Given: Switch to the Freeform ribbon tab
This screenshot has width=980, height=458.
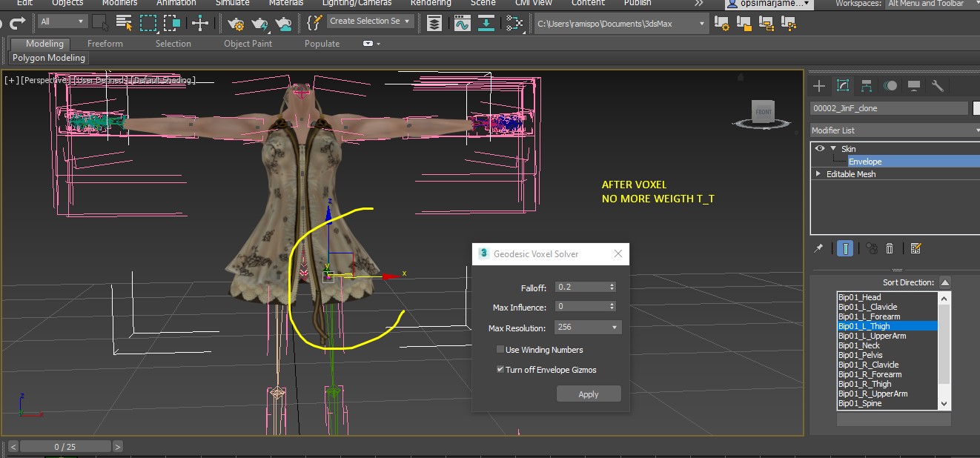Looking at the screenshot, I should 105,43.
